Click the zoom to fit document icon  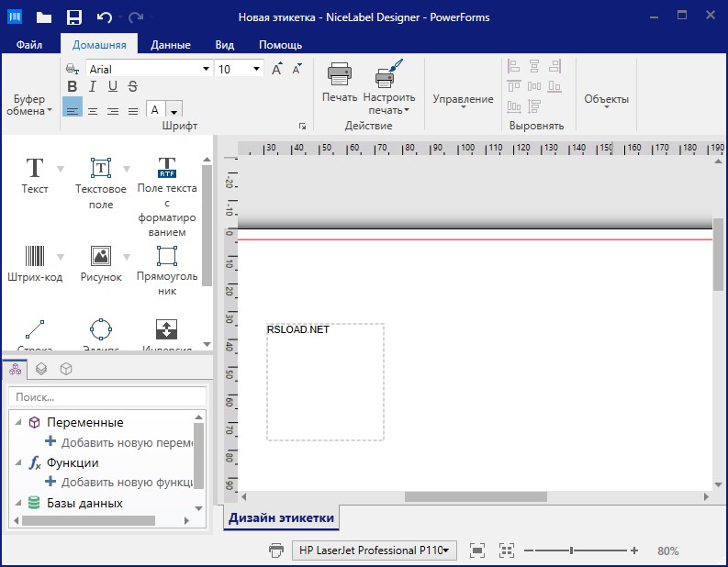[476, 550]
